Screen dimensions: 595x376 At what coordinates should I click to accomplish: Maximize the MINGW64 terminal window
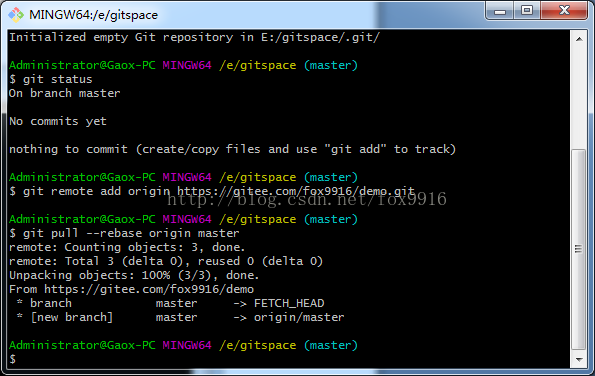(527, 11)
